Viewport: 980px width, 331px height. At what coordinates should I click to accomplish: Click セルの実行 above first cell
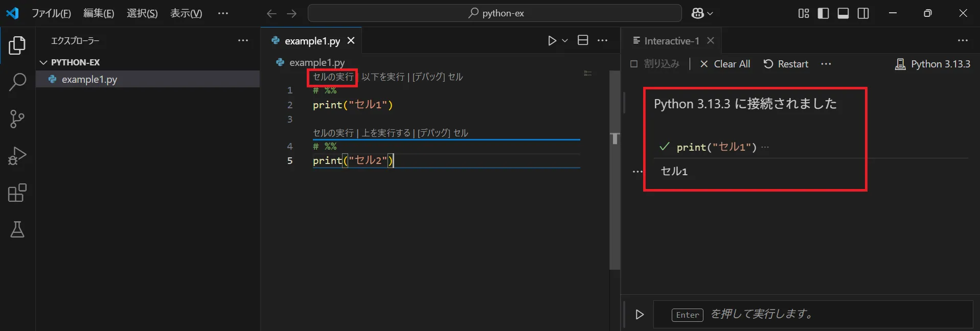[333, 77]
